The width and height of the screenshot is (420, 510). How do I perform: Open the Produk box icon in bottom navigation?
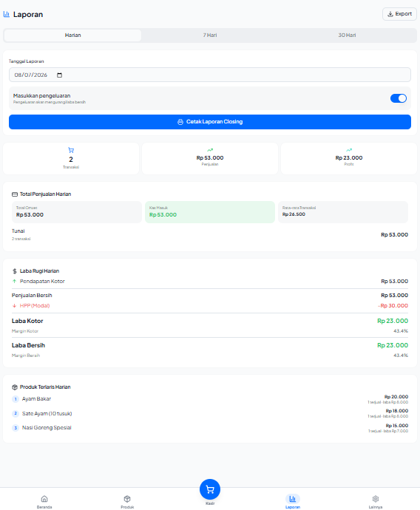coord(127,499)
